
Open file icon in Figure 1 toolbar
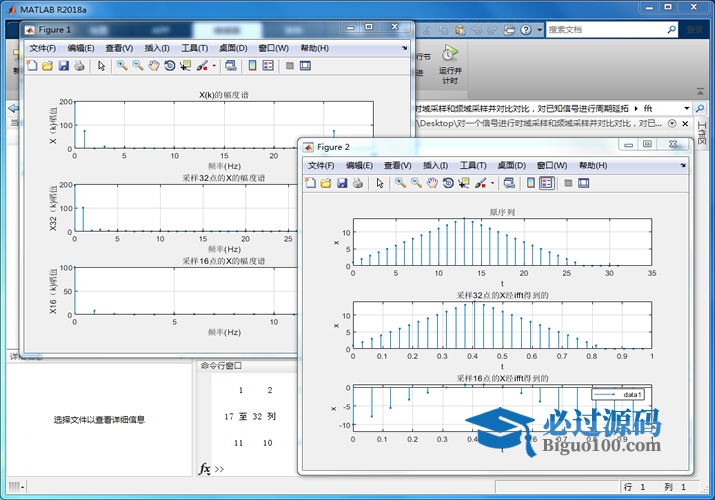click(47, 66)
